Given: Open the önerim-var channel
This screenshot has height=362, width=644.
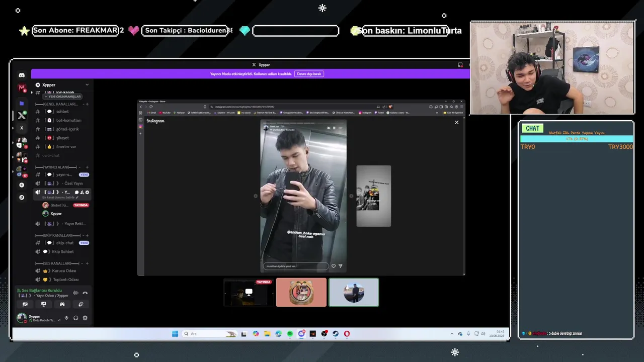Looking at the screenshot, I should (x=62, y=147).
